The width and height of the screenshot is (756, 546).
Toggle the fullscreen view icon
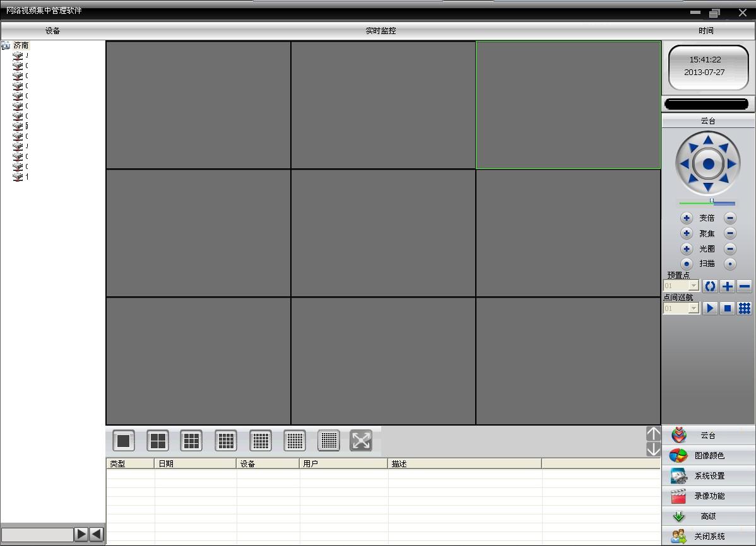pos(361,441)
